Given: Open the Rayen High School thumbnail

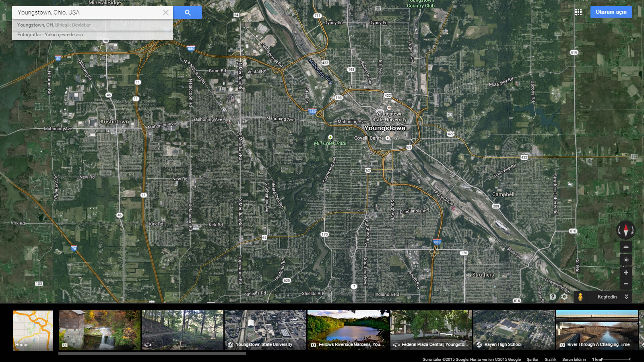Looking at the screenshot, I should tap(514, 330).
